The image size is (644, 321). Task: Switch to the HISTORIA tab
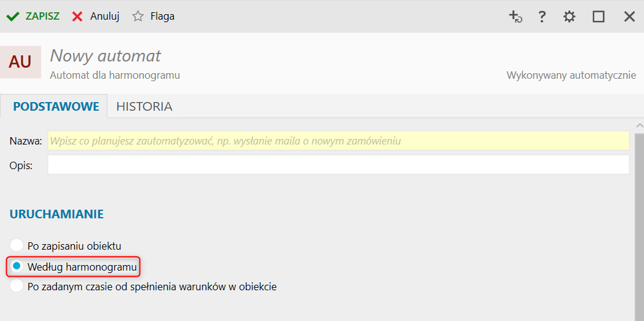[x=144, y=106]
